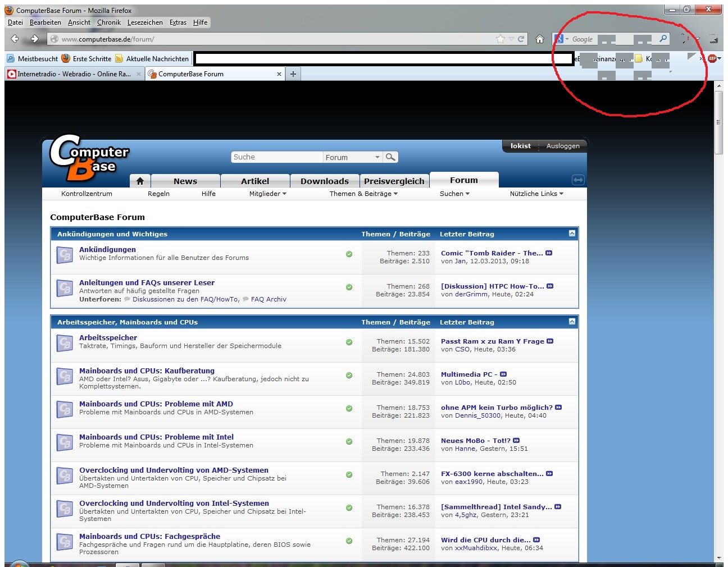The image size is (728, 567).
Task: Start search with the Google magnifier icon
Action: tap(663, 39)
